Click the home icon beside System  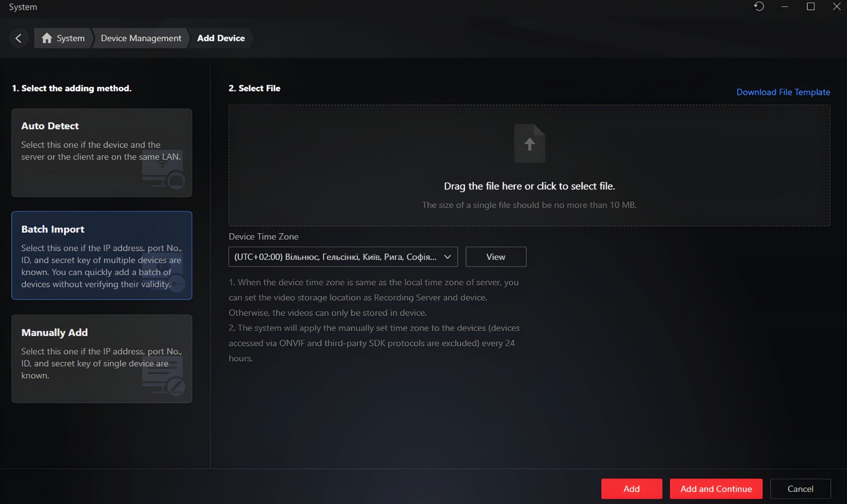pyautogui.click(x=47, y=38)
